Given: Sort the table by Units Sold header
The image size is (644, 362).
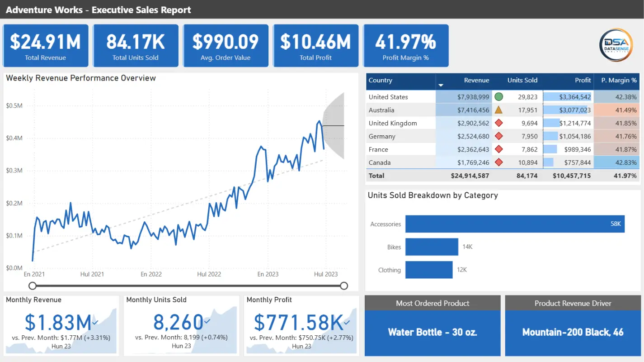Looking at the screenshot, I should pos(522,81).
